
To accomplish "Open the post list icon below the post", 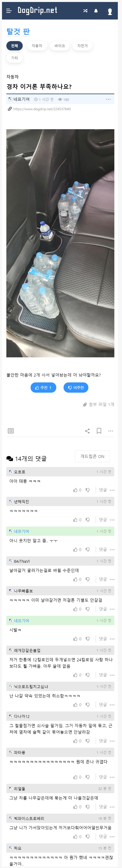I will coord(11,431).
